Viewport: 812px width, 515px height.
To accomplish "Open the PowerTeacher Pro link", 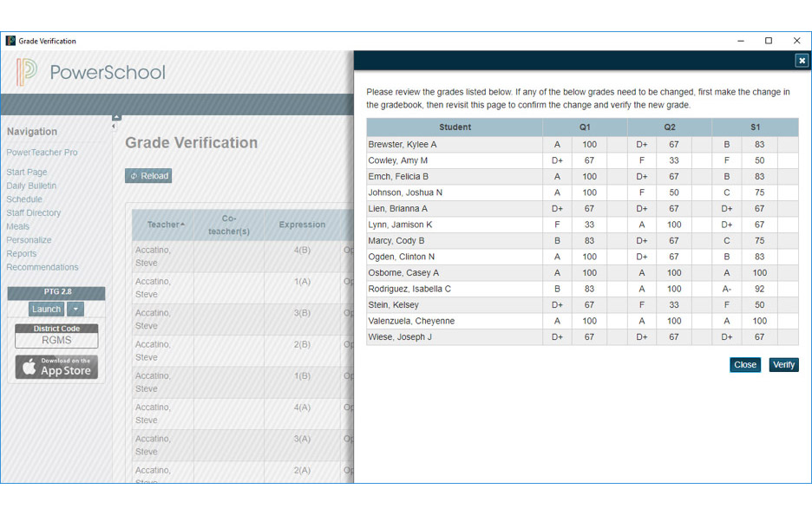I will 42,153.
